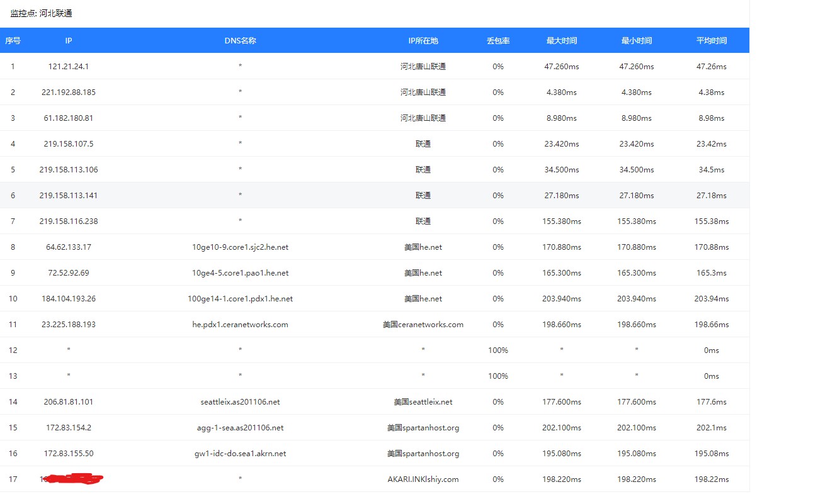
Task: Click the 丢包率 column header
Action: point(498,40)
